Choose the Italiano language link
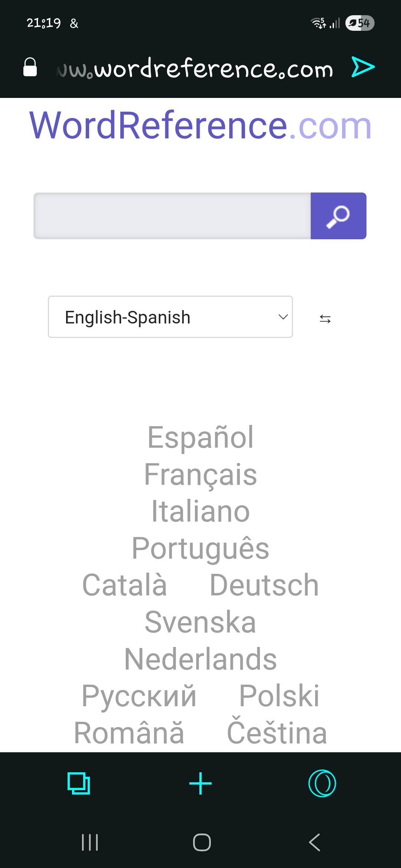Image resolution: width=401 pixels, height=868 pixels. (200, 511)
